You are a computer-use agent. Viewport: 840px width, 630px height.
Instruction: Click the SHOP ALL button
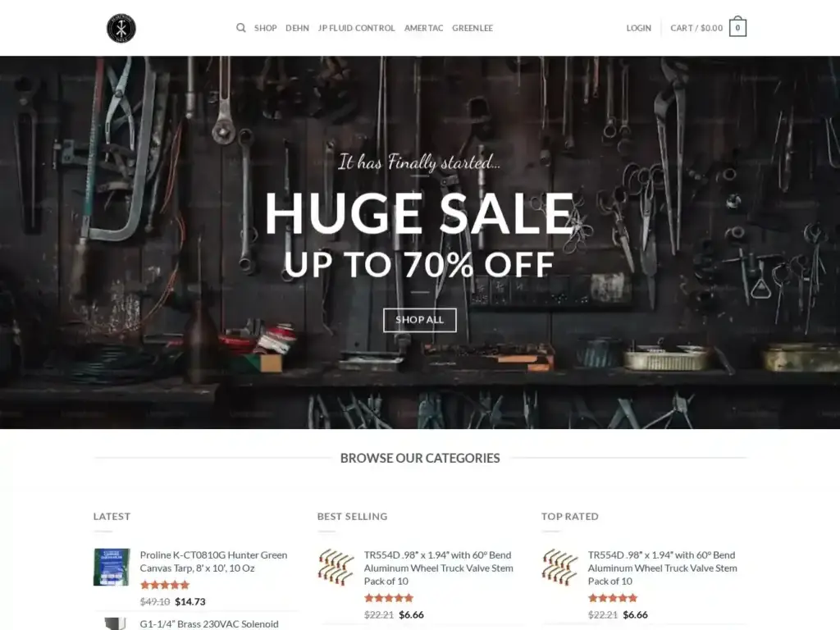420,320
